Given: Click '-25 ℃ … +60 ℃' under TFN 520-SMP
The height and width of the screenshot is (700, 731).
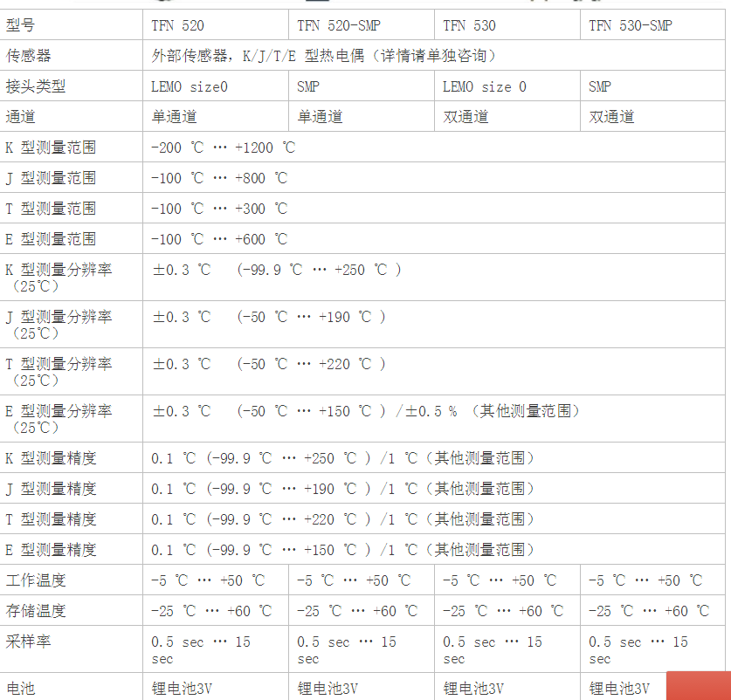Looking at the screenshot, I should [357, 611].
